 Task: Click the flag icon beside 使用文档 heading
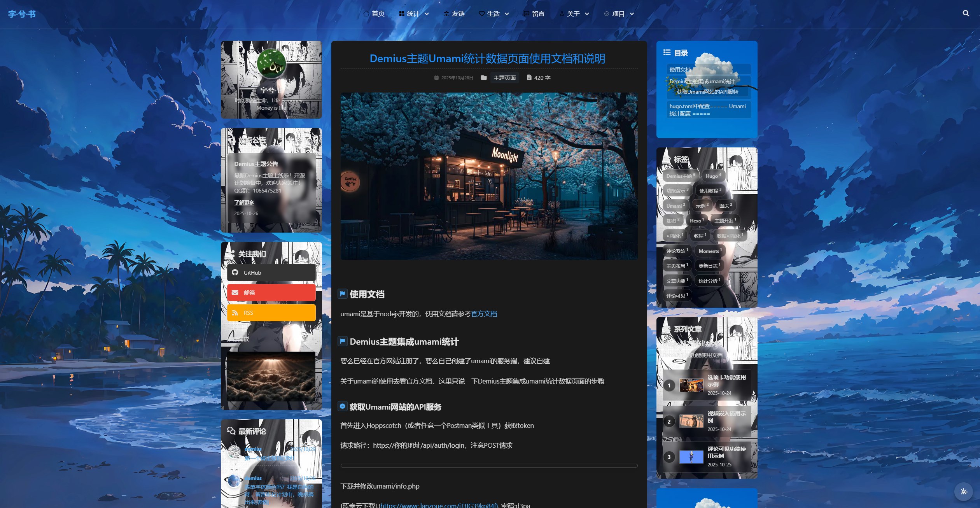(342, 294)
